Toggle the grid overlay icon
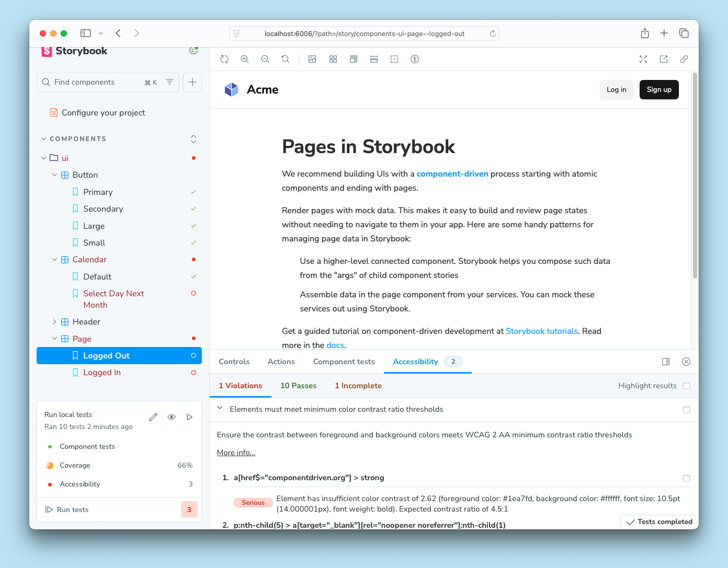 pyautogui.click(x=333, y=59)
